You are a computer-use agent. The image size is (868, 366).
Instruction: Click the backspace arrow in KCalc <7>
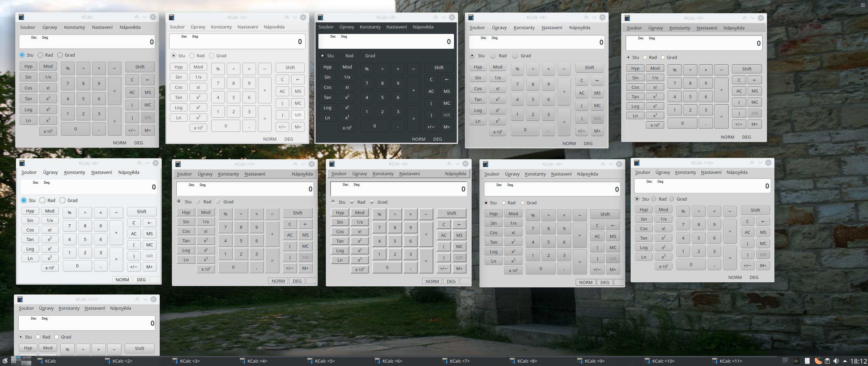[305, 224]
